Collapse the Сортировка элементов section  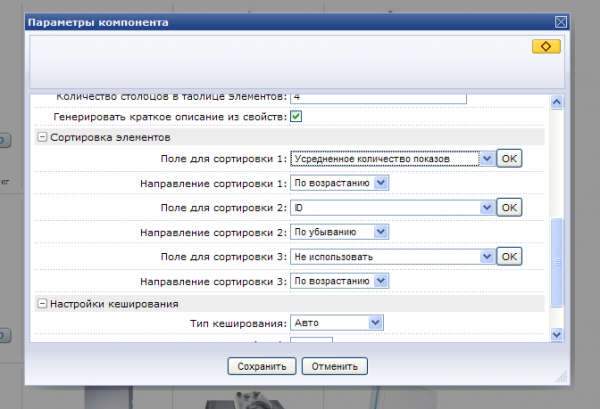tap(43, 137)
